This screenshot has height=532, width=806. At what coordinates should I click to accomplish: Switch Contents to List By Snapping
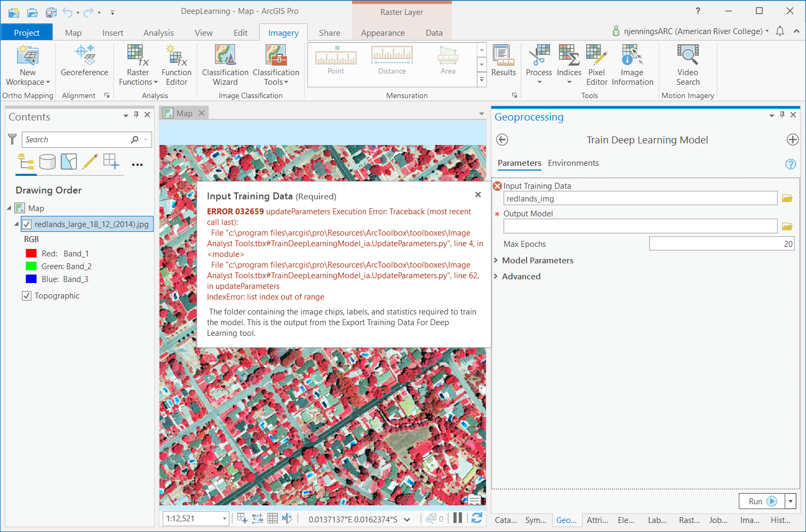pos(111,162)
